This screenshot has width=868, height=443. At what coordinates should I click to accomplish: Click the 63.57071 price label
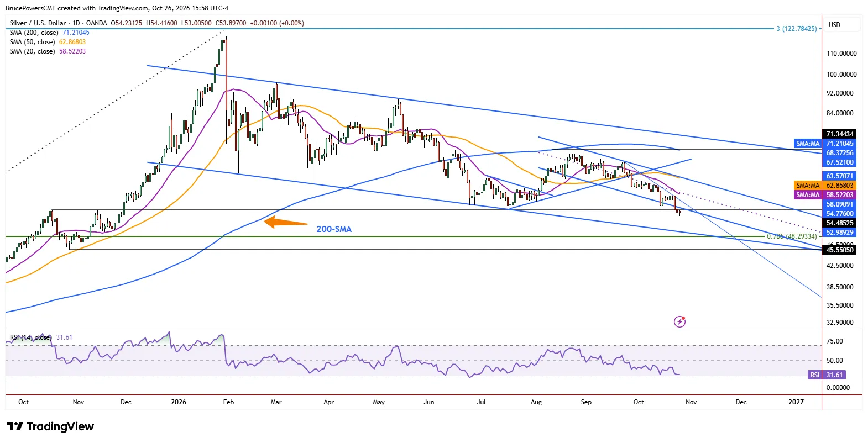[x=840, y=176]
